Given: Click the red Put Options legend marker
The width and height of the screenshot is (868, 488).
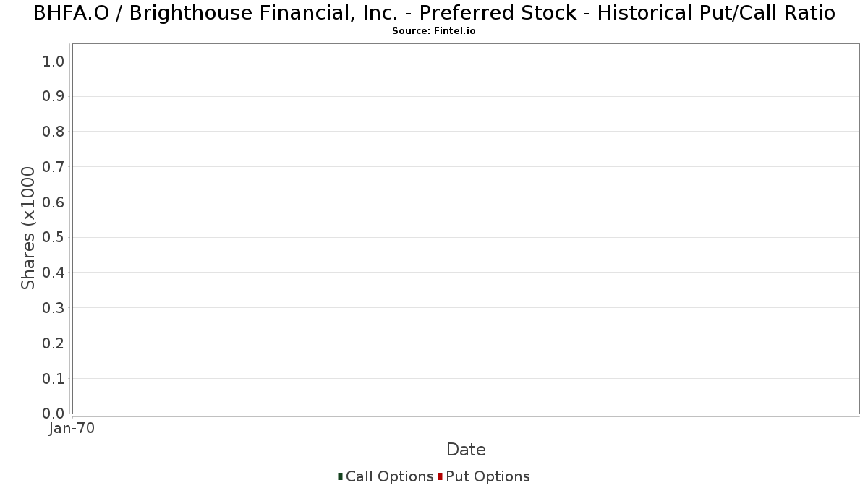Looking at the screenshot, I should click(x=440, y=476).
